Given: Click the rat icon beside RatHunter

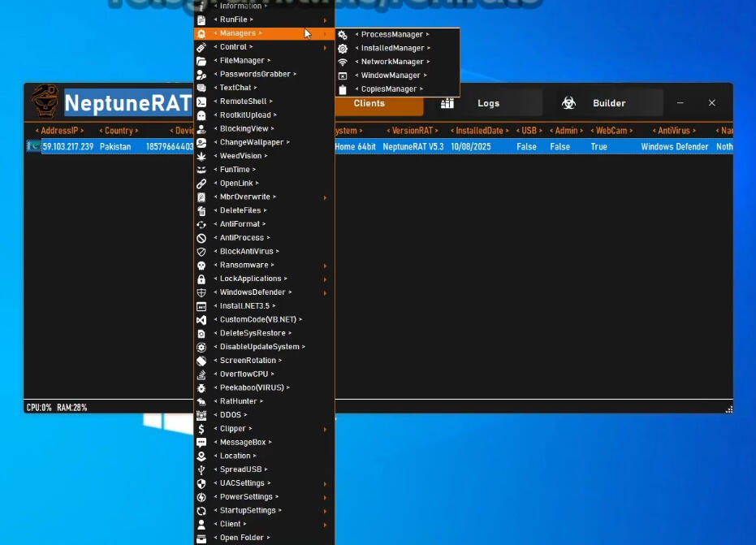Looking at the screenshot, I should point(201,402).
